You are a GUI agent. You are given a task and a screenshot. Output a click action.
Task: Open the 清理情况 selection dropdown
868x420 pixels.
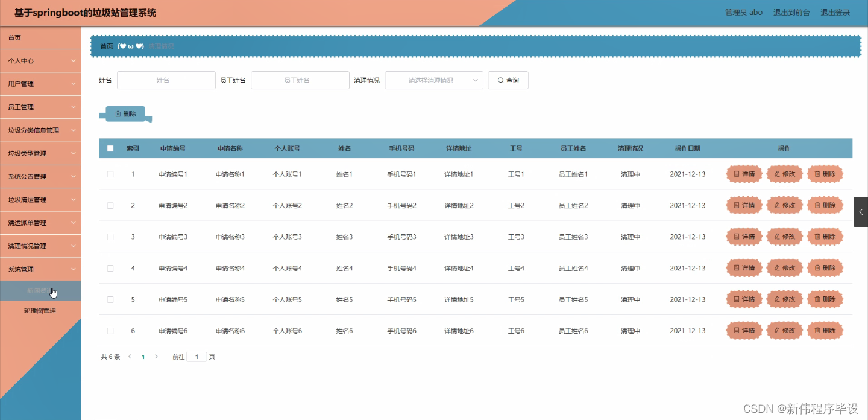433,80
